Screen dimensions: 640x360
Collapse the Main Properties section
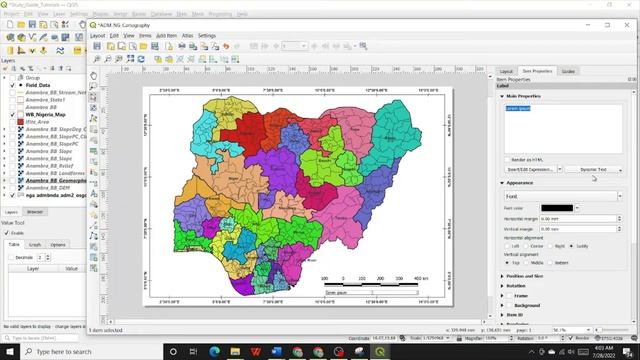502,96
